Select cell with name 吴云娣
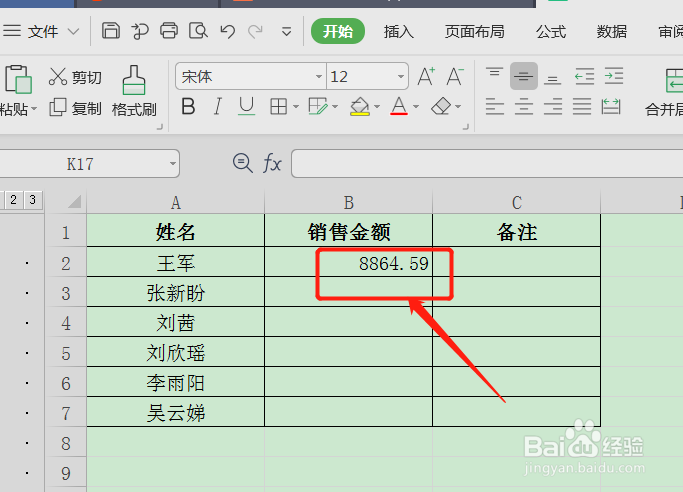The width and height of the screenshot is (683, 492). coord(176,413)
